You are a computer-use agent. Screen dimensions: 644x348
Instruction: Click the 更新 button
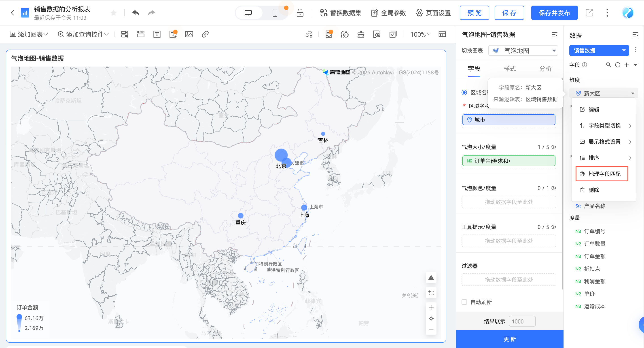coord(509,339)
